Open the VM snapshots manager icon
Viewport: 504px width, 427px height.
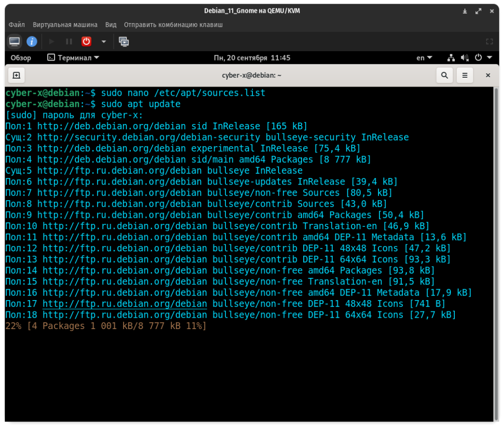pos(124,41)
